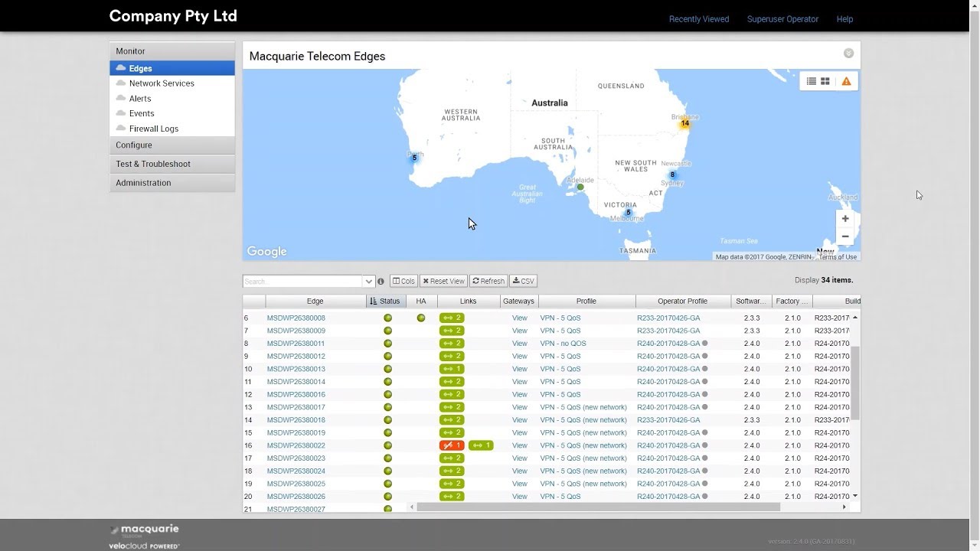Open the Recently Viewed menu
The width and height of the screenshot is (980, 551).
click(x=698, y=18)
